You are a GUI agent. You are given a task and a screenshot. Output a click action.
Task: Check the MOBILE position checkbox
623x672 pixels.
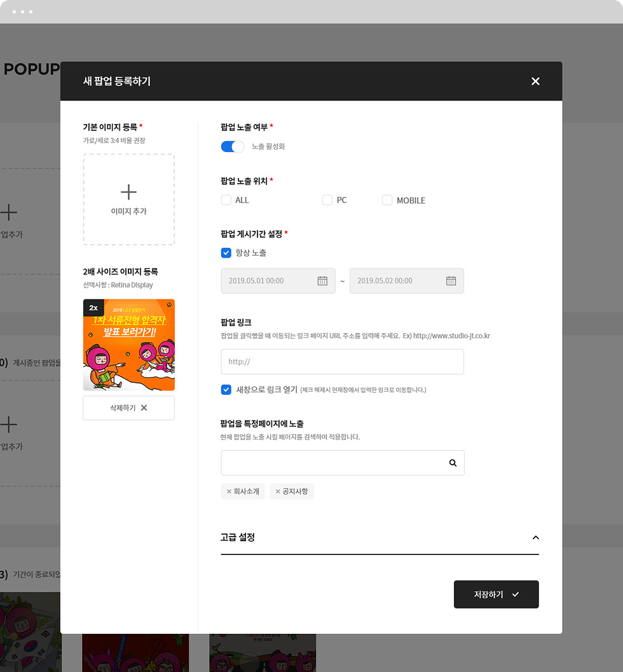(387, 200)
